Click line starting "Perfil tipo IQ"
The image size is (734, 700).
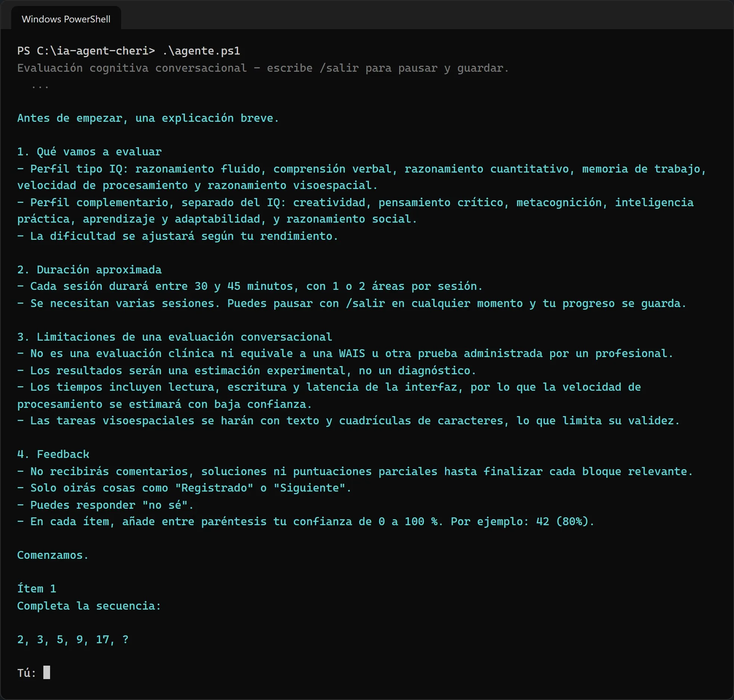pos(362,177)
